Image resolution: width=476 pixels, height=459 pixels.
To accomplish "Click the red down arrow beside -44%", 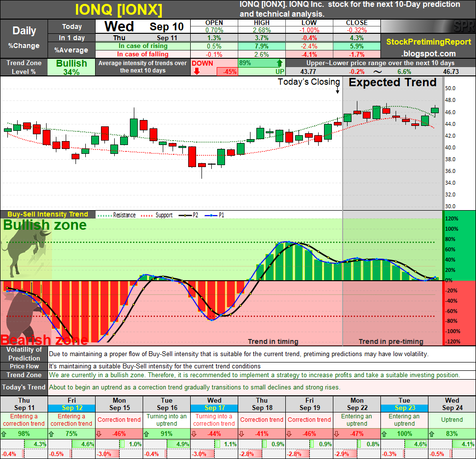I will (x=194, y=434).
